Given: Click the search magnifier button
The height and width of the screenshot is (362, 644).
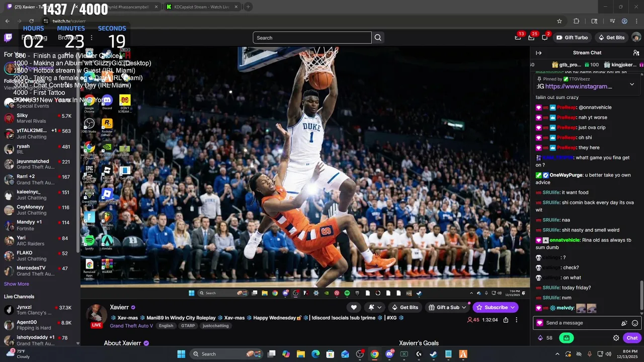Looking at the screenshot, I should tap(378, 38).
